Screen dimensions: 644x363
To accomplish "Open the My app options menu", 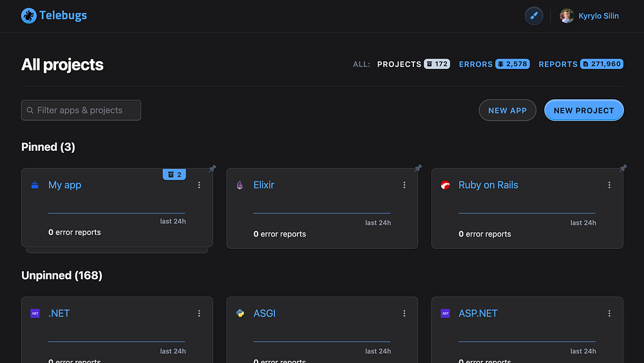I will [x=199, y=185].
